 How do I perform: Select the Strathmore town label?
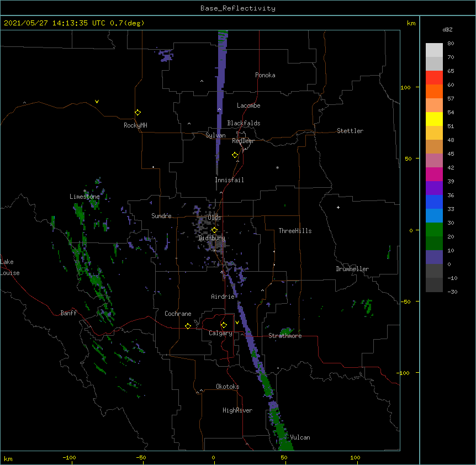click(285, 336)
